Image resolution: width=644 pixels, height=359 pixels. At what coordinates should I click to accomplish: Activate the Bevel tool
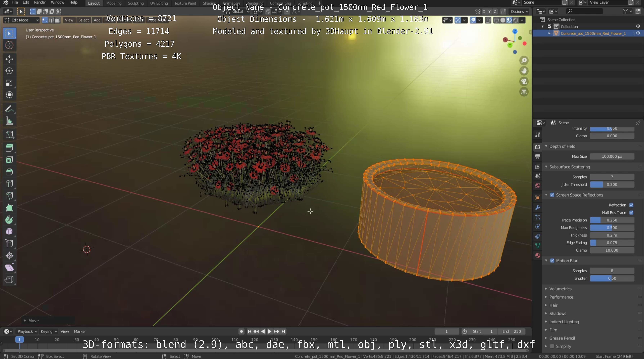(9, 172)
